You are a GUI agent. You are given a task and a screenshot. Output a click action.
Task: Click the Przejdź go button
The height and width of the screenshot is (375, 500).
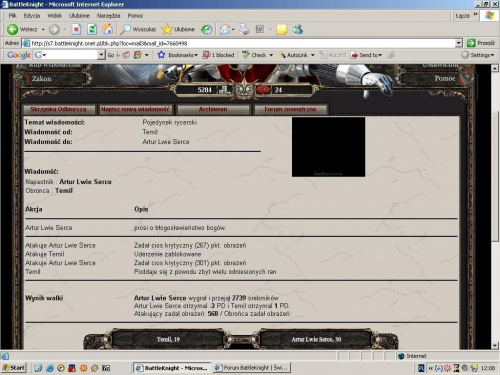(481, 43)
